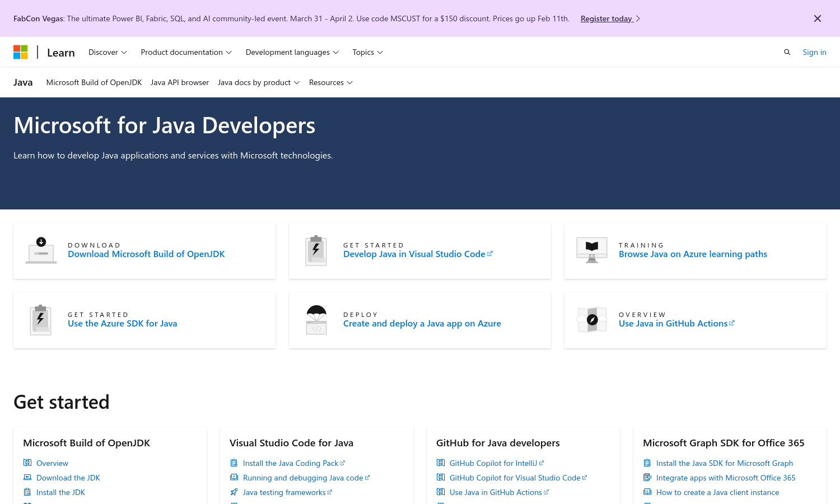Open search with the magnifier icon

click(787, 52)
